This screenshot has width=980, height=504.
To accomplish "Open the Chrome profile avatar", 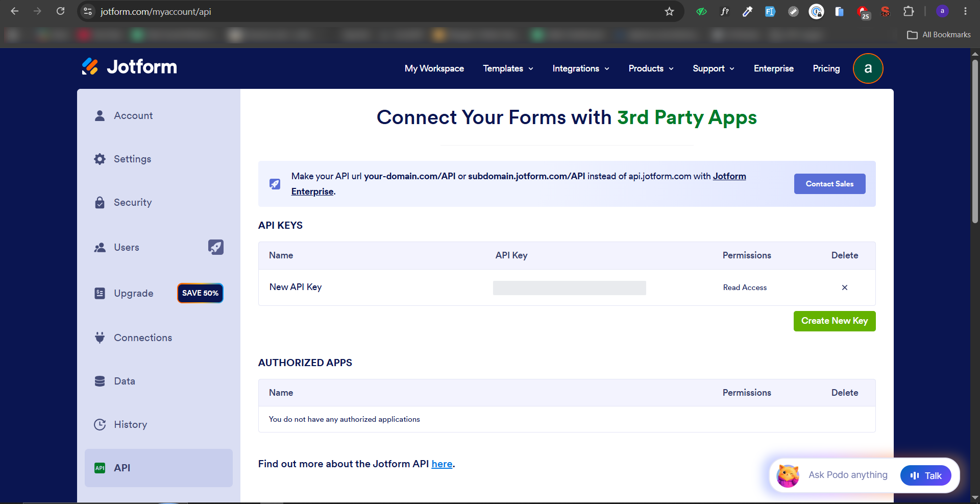I will (x=942, y=11).
